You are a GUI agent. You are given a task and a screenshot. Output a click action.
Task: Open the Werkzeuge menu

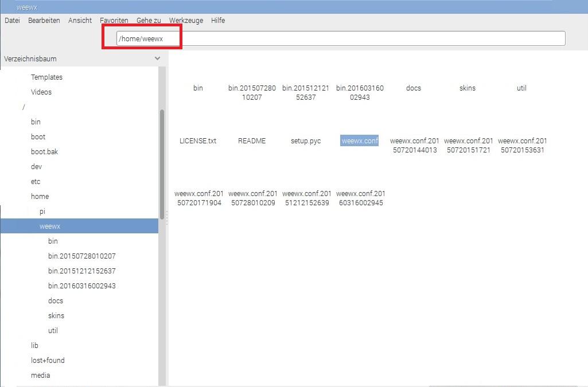coord(186,20)
